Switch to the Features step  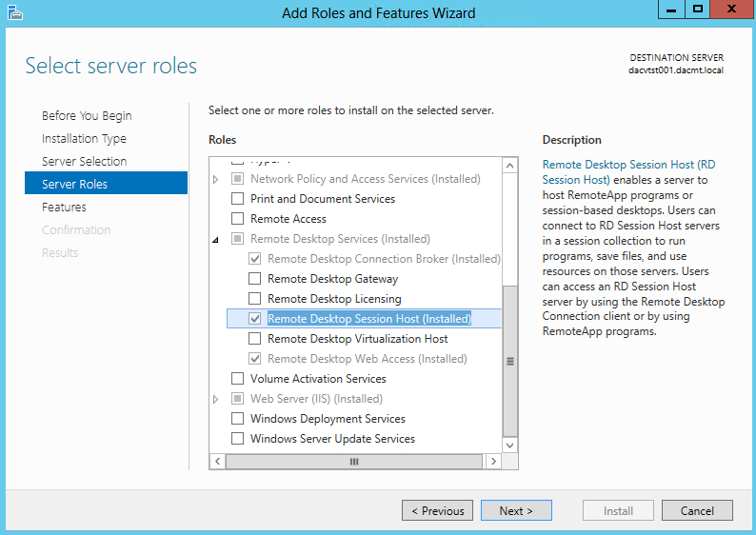[x=64, y=208]
